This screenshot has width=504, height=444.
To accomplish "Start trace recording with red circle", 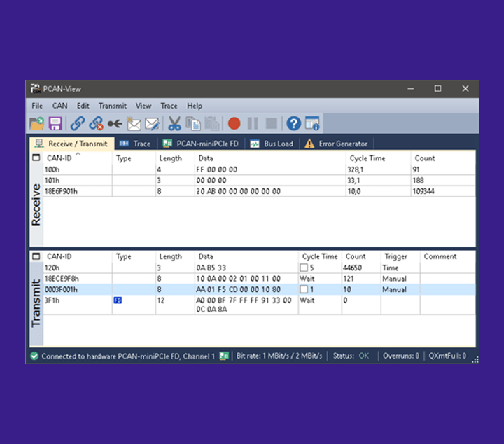I will click(x=234, y=123).
